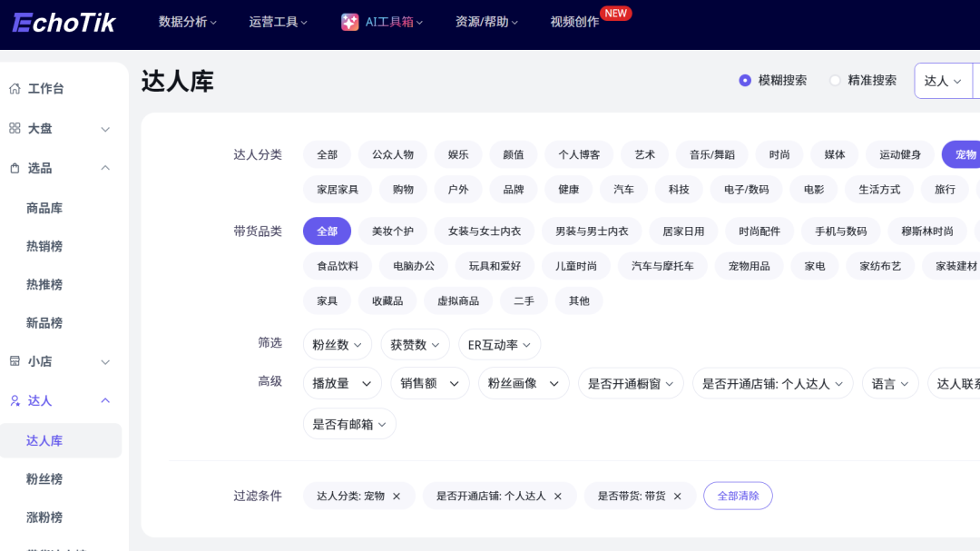Remove the 达人分类: 宠物 filter tag
Viewport: 980px width, 551px height.
pos(397,497)
